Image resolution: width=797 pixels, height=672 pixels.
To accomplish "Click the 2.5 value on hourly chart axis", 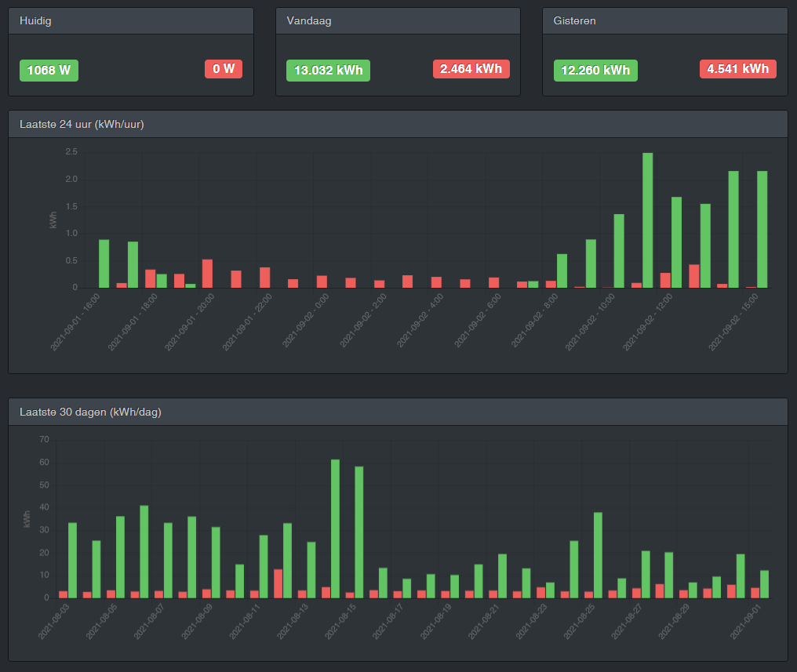I will click(x=71, y=152).
